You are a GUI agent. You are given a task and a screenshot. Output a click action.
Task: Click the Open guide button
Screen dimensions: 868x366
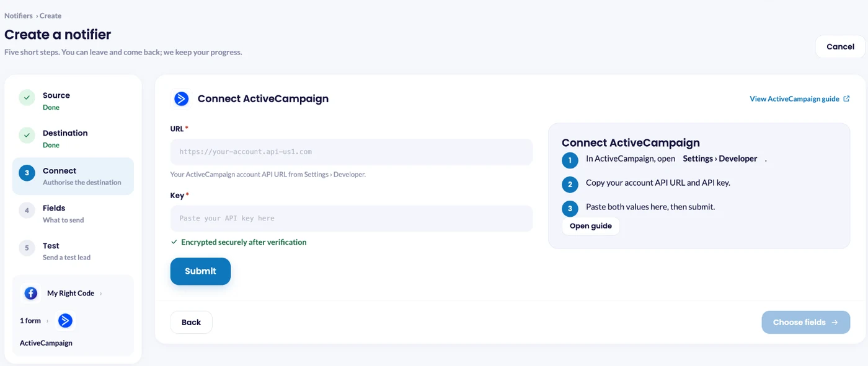click(591, 226)
